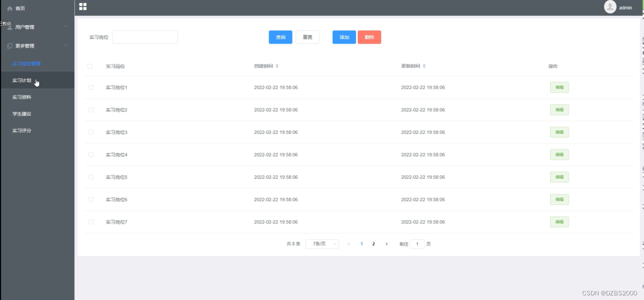The height and width of the screenshot is (300, 644).
Task: Select pagination page 1
Action: 361,244
